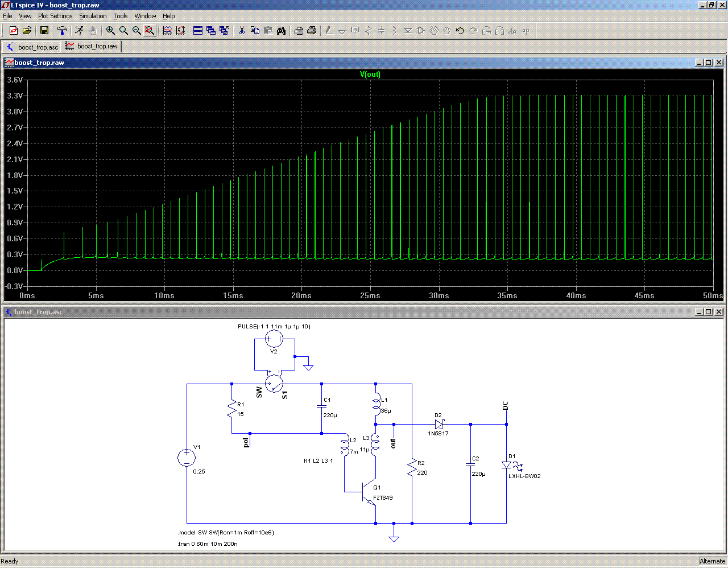The image size is (728, 568).
Task: Click the 25ms mark on time axis
Action: point(370,296)
